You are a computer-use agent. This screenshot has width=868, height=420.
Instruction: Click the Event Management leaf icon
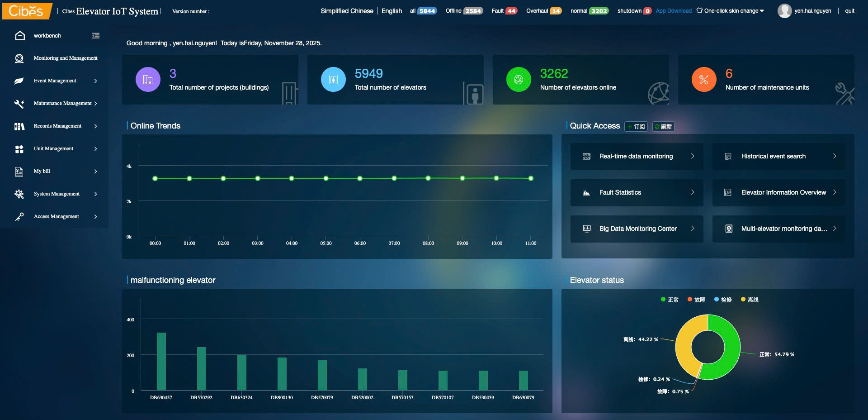pyautogui.click(x=19, y=81)
